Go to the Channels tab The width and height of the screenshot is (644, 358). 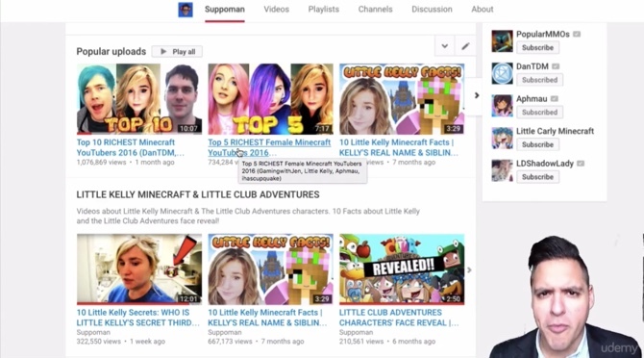pos(376,9)
